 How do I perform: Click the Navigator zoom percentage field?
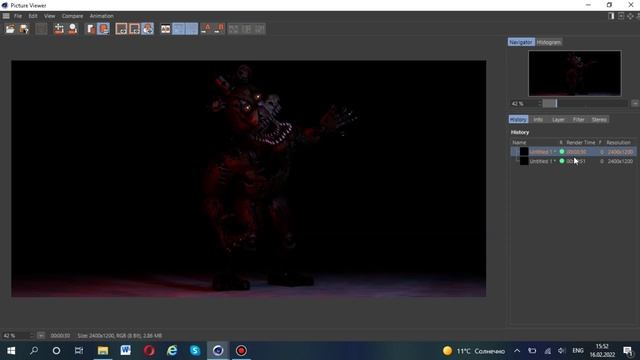(x=524, y=104)
